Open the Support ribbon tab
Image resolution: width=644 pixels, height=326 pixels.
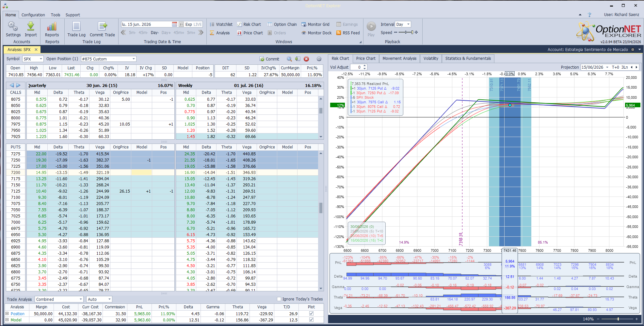click(73, 15)
